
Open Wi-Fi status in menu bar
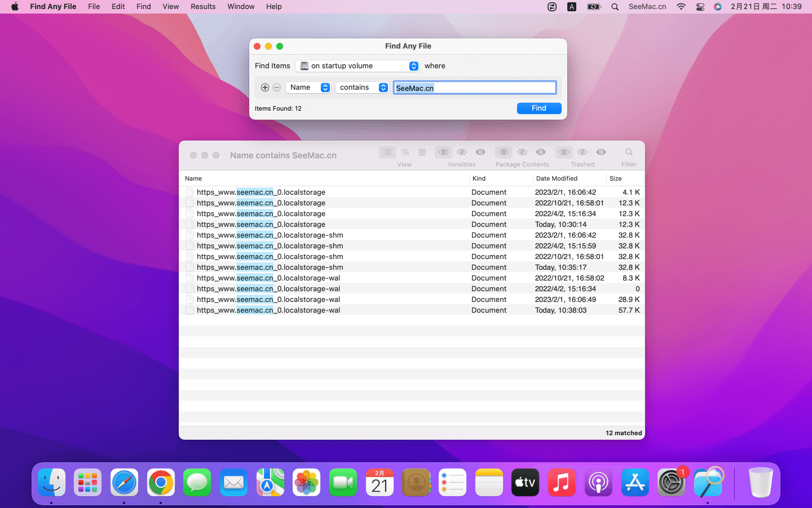(681, 7)
